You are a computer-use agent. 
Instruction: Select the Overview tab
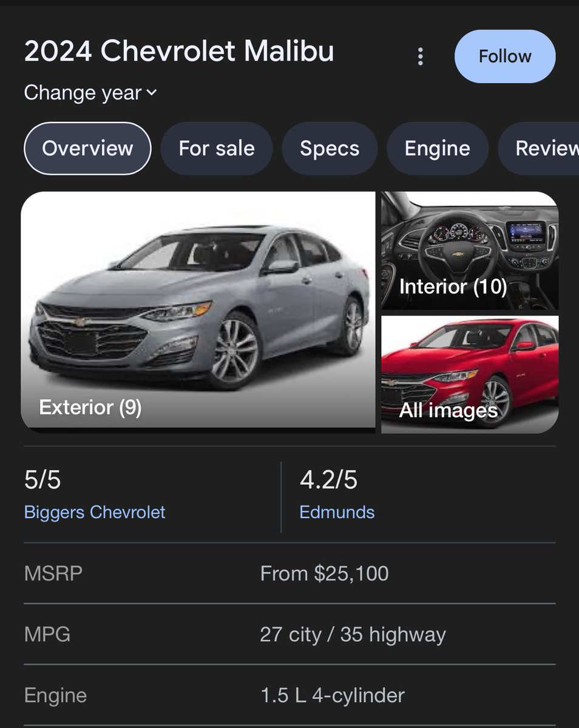(87, 149)
